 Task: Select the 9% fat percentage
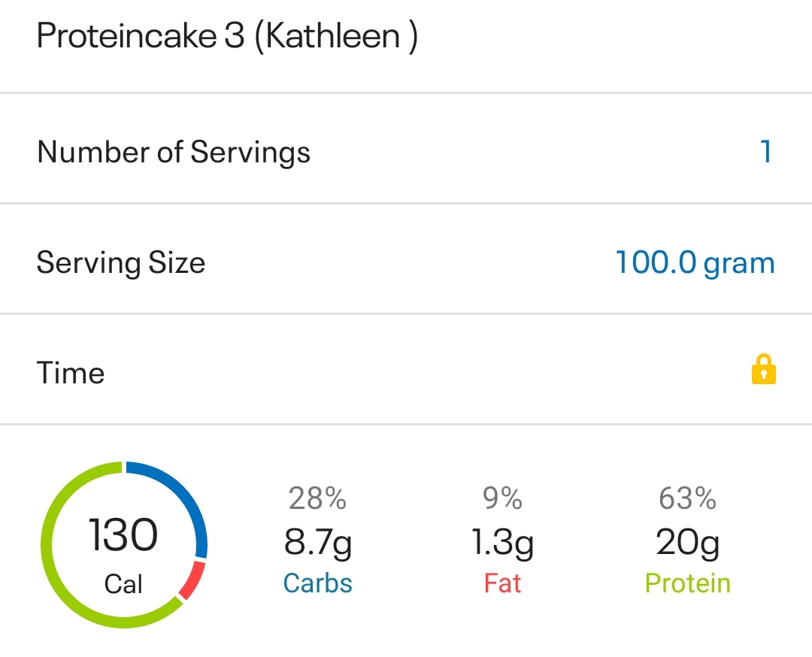(502, 498)
